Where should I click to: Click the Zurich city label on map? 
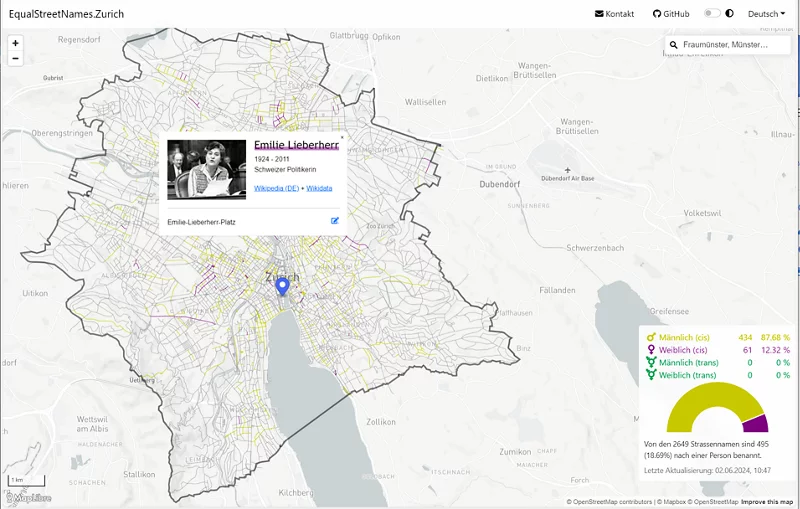tap(282, 277)
